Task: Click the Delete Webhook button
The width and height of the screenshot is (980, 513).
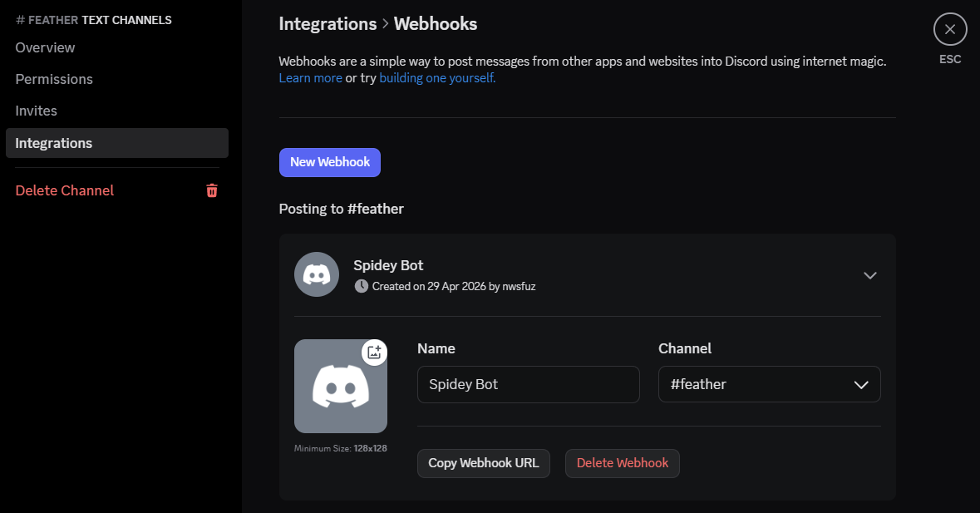Action: [x=623, y=464]
